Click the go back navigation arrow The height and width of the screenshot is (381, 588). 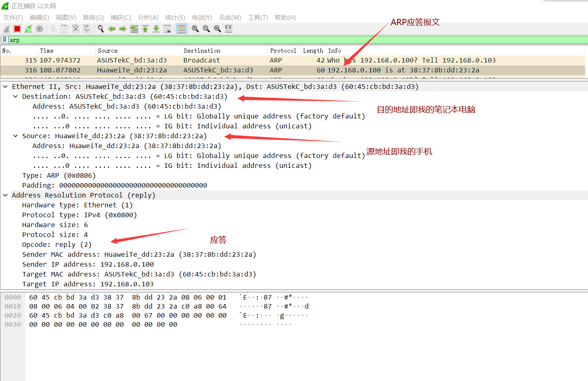coord(112,29)
